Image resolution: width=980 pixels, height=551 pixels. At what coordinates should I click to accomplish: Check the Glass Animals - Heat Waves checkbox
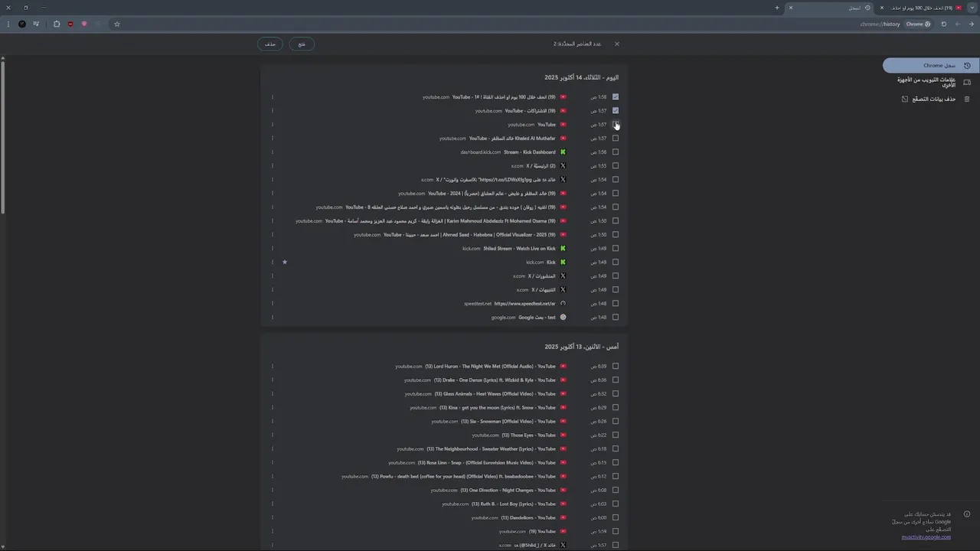click(616, 394)
